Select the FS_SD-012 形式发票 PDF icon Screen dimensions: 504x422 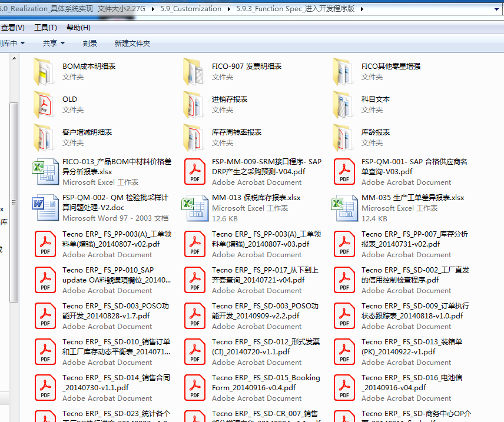pyautogui.click(x=195, y=352)
